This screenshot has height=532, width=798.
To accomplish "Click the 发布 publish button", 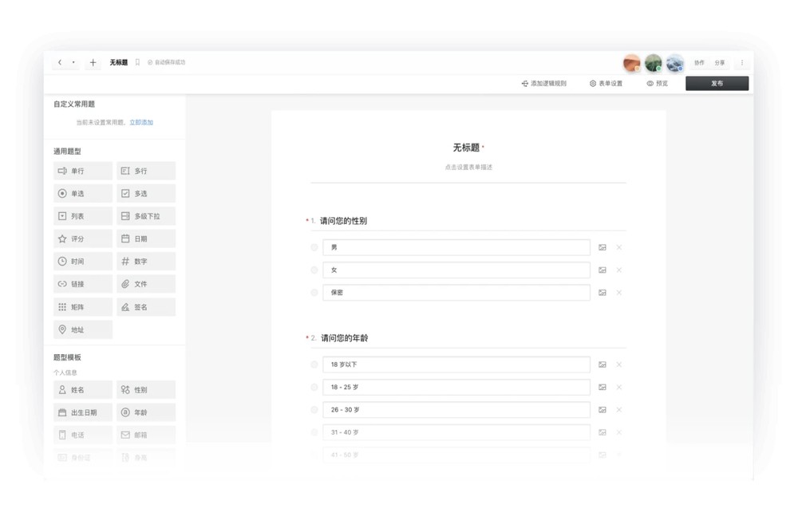I will tap(717, 84).
